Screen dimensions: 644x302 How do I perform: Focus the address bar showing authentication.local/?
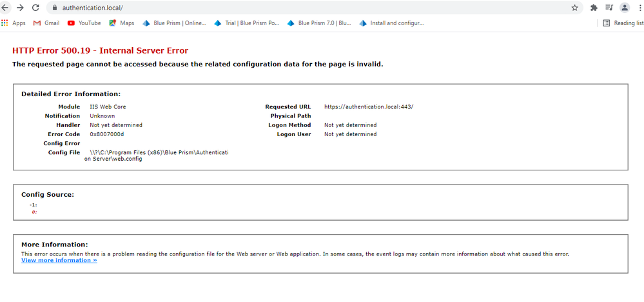[x=314, y=7]
